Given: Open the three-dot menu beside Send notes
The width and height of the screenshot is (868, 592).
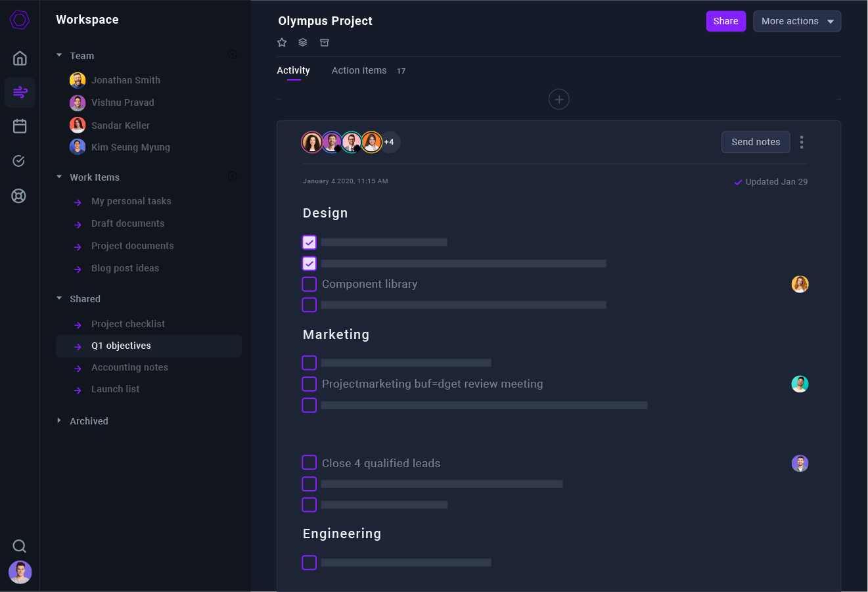Looking at the screenshot, I should (x=801, y=142).
